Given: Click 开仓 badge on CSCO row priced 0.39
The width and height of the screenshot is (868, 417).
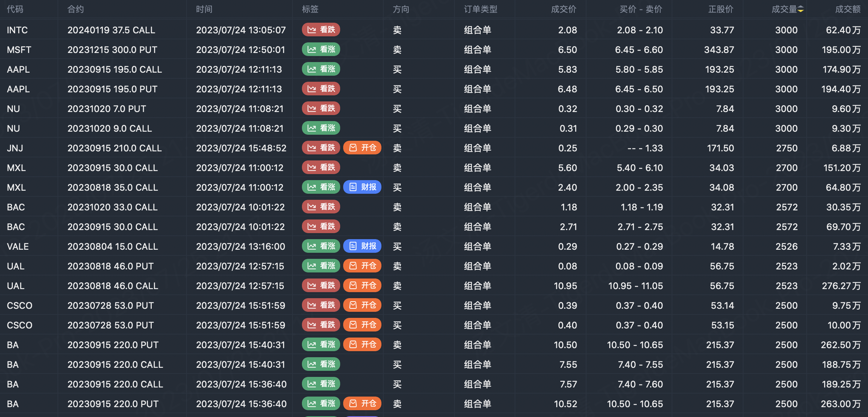Looking at the screenshot, I should [362, 305].
